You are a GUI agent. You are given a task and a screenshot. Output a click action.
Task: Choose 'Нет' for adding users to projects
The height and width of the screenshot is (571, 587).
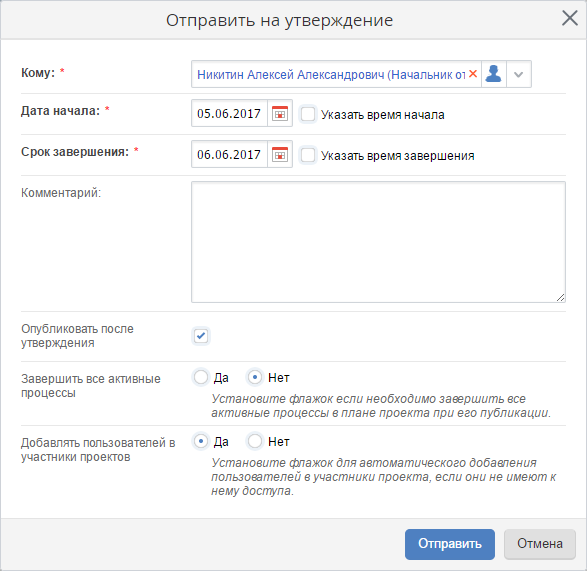tap(255, 441)
